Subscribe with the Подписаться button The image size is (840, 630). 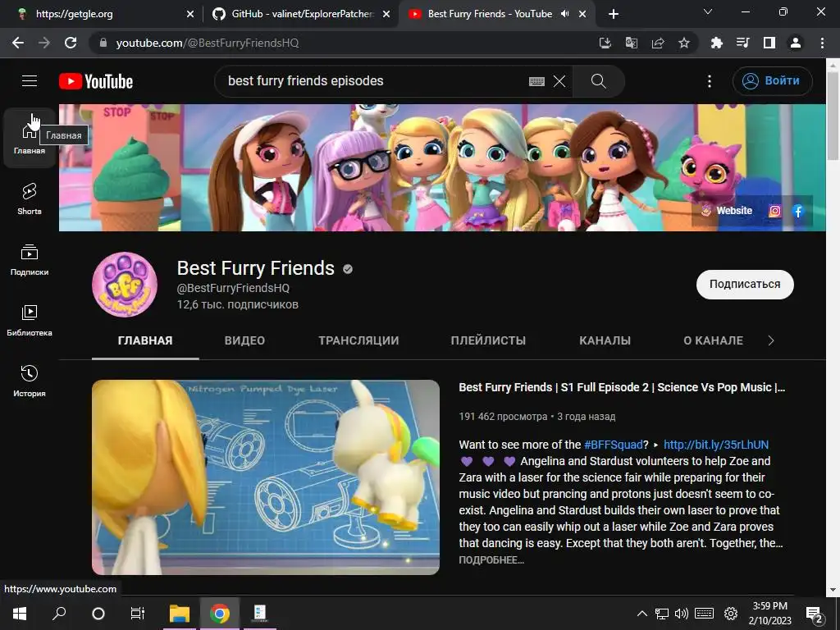[x=745, y=285]
